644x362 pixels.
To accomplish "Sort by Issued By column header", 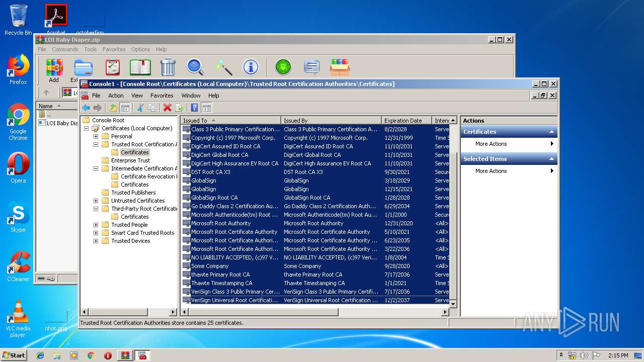I will [x=331, y=121].
